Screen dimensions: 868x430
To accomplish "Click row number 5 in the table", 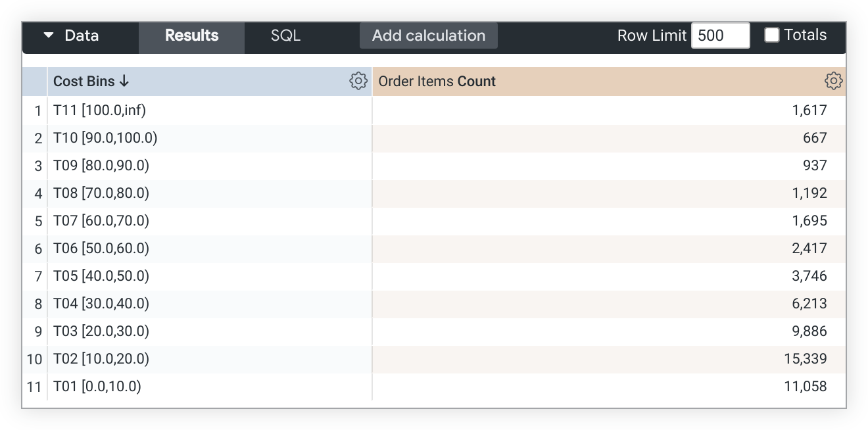I will coord(38,221).
